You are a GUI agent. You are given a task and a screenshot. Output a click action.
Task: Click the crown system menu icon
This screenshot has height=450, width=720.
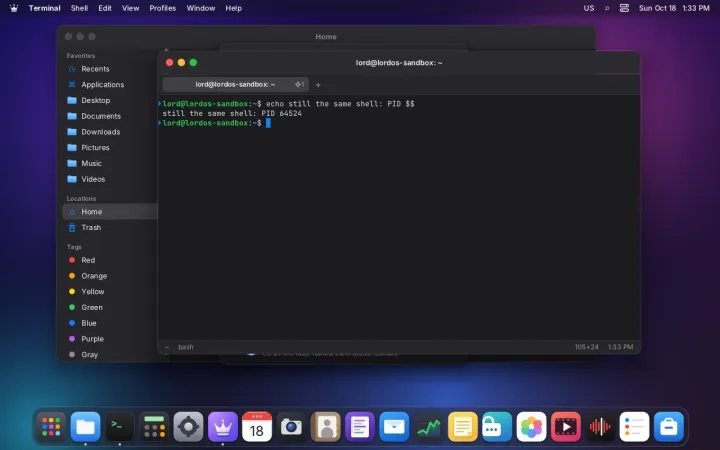tap(14, 8)
